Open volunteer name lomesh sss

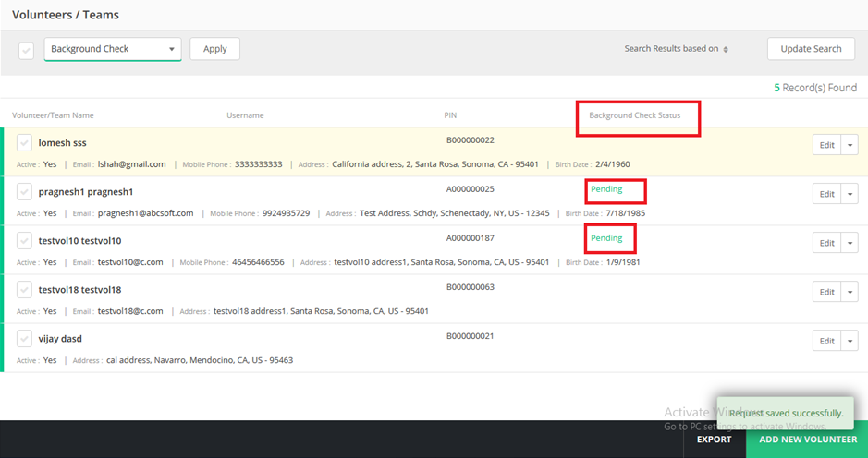coord(63,143)
